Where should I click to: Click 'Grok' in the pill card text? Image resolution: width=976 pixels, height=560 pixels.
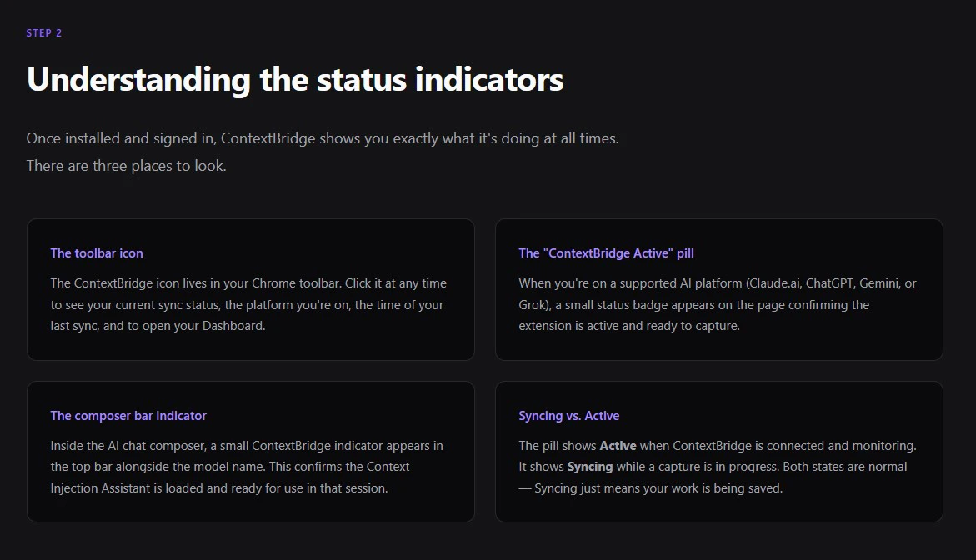(533, 304)
